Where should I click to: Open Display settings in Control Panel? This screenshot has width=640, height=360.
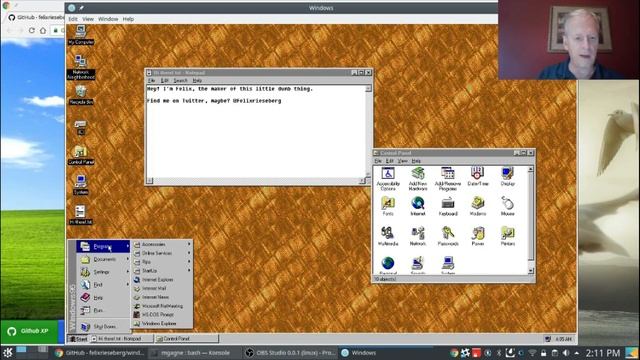pyautogui.click(x=507, y=177)
